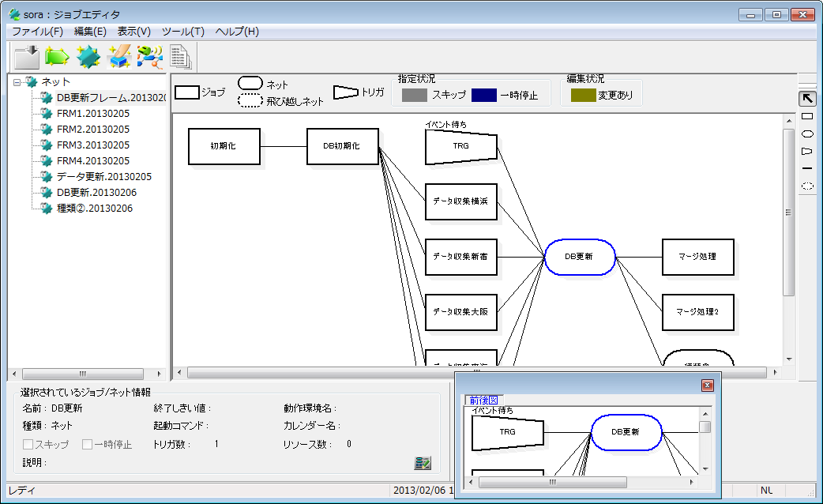
Task: Select FRM3.20130205 in tree
Action: coord(93,145)
